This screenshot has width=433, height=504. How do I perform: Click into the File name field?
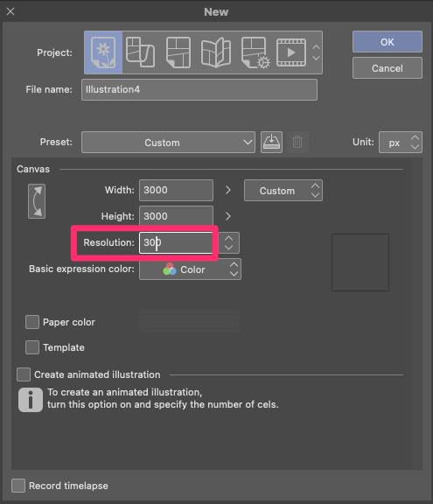point(199,89)
